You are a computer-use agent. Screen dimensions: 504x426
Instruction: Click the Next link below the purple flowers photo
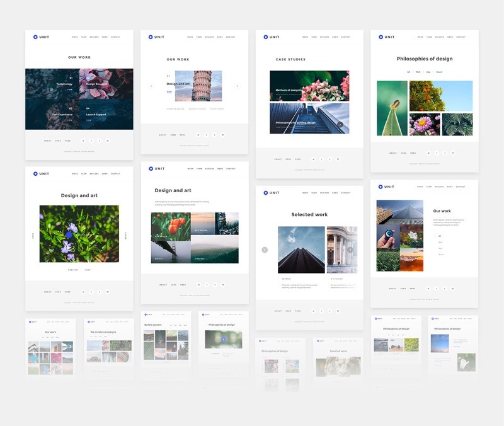(x=88, y=270)
